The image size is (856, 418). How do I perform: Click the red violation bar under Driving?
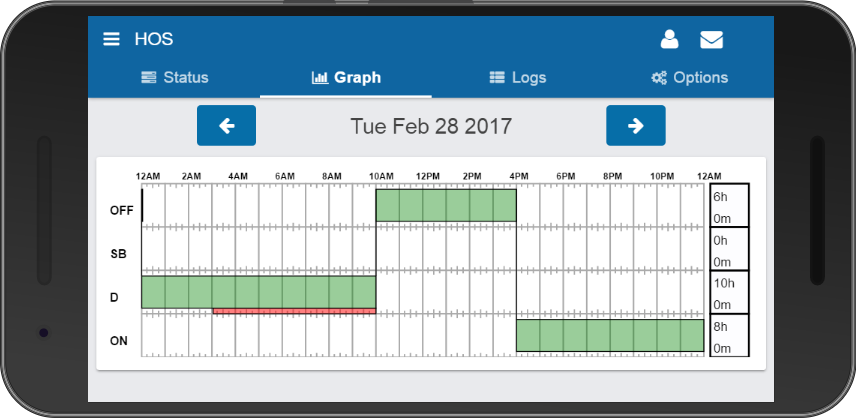click(294, 311)
